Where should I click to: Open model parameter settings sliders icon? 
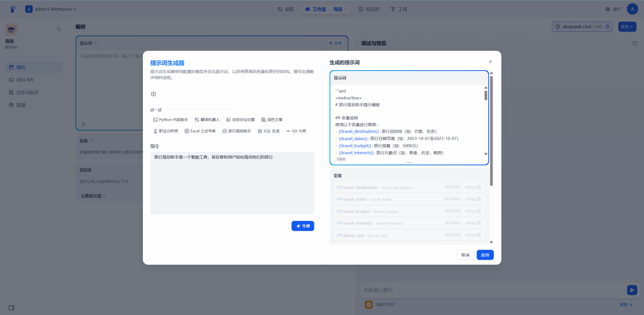[608, 27]
